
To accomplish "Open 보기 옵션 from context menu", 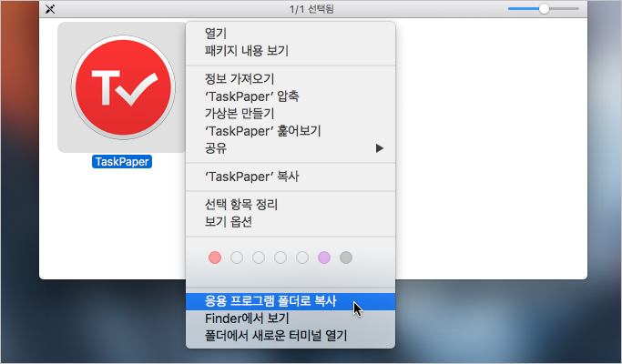I will [x=291, y=222].
